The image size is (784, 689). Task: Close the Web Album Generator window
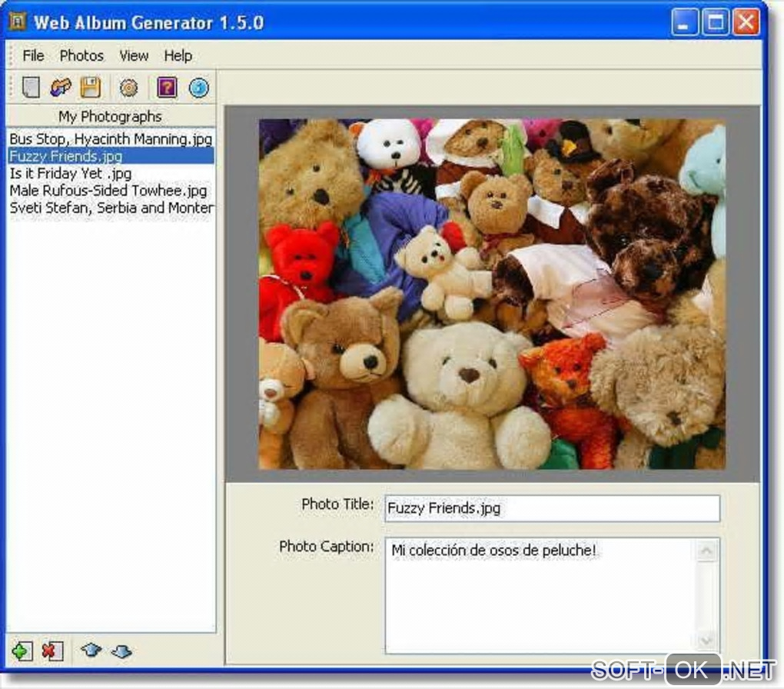(x=746, y=22)
